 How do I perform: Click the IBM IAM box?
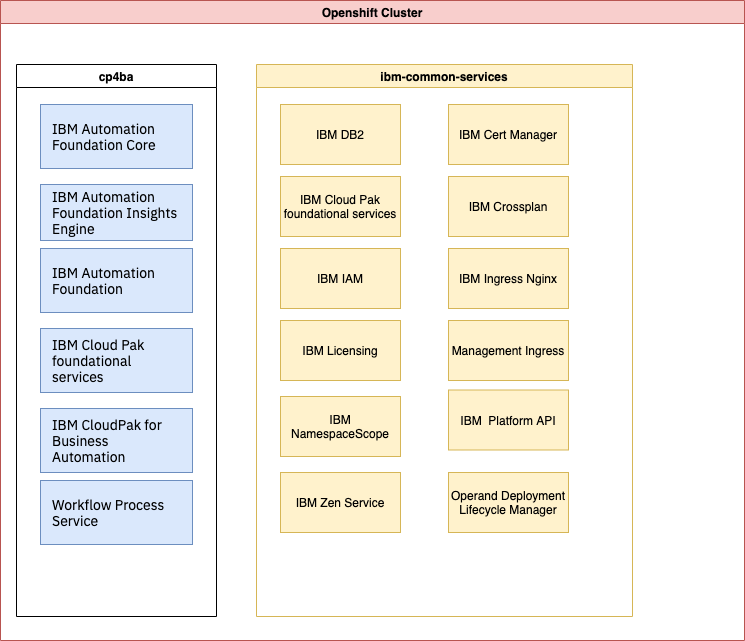(340, 279)
